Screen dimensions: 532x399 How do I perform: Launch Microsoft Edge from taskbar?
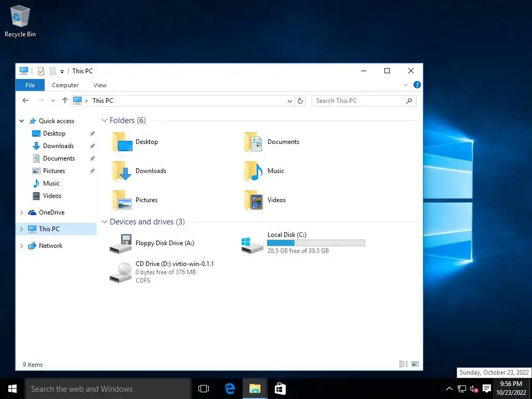pyautogui.click(x=230, y=389)
